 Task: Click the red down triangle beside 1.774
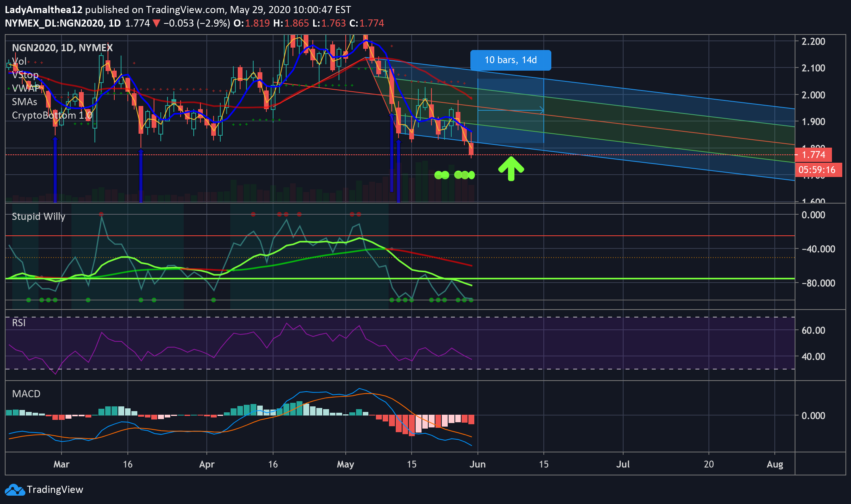(x=156, y=23)
